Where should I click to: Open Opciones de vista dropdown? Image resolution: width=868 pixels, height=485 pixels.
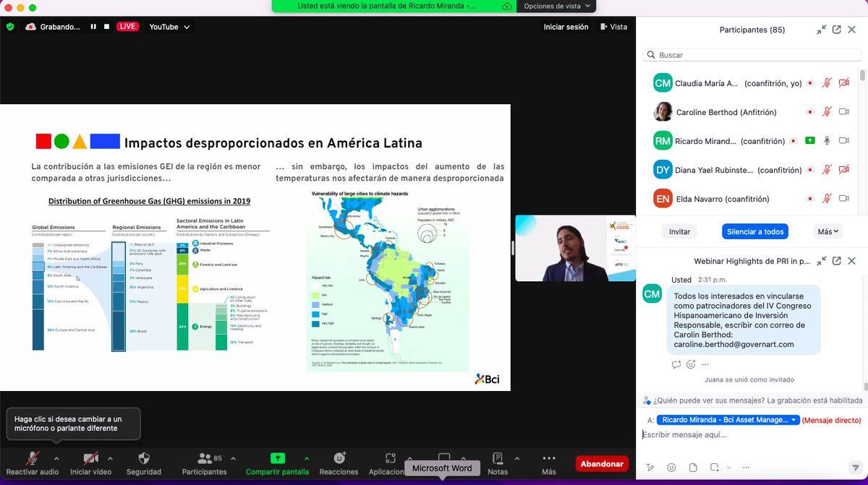point(557,6)
